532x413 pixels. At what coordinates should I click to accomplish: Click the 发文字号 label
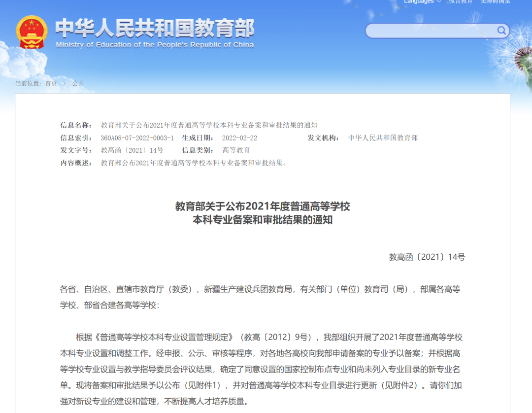(76, 150)
